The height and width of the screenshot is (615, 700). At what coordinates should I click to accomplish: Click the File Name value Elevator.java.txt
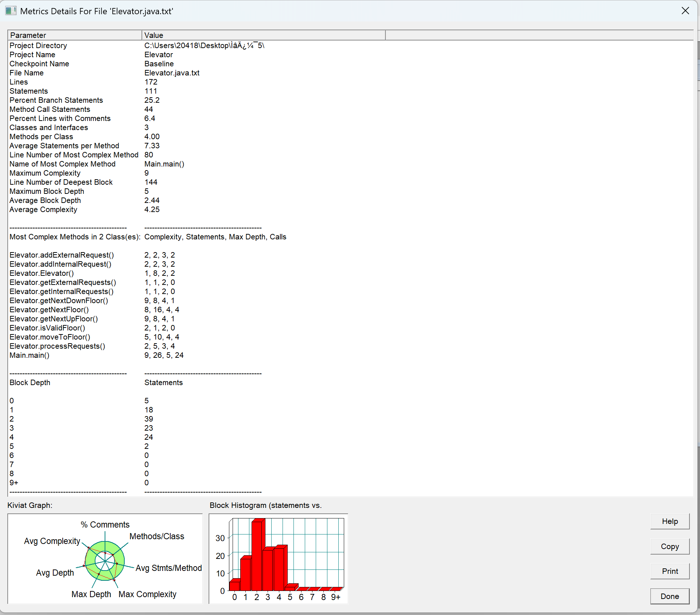pyautogui.click(x=172, y=73)
